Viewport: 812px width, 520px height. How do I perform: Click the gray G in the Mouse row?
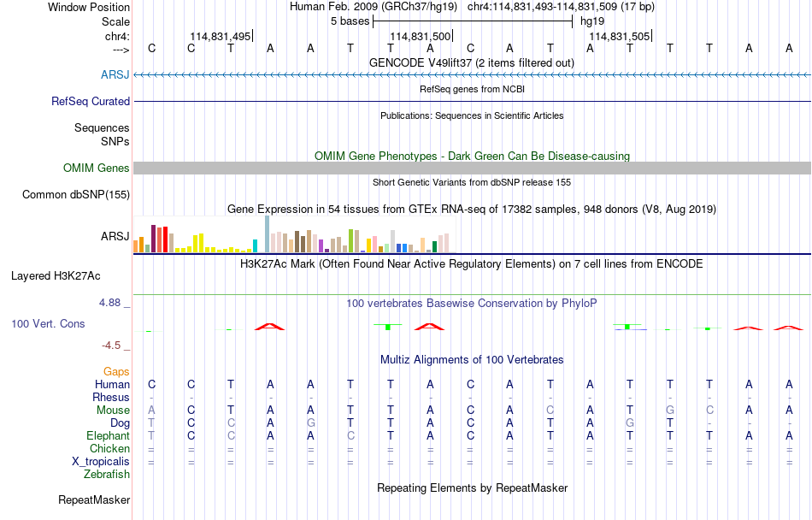(669, 410)
